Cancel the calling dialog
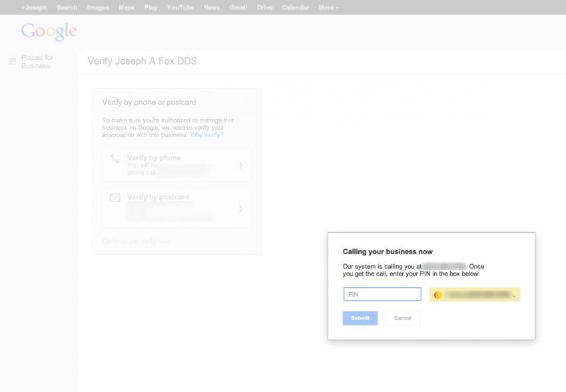The width and height of the screenshot is (566, 392). coord(402,318)
